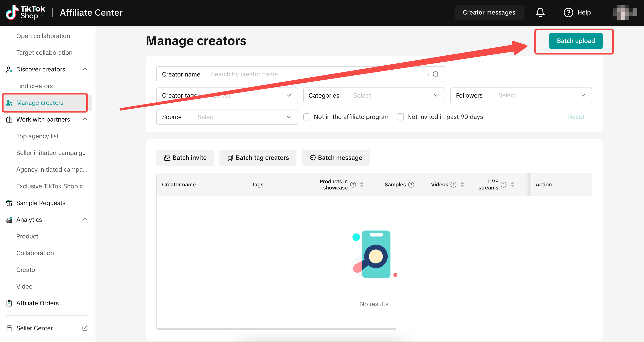The width and height of the screenshot is (644, 342).
Task: Click the Discover creators icon
Action: coord(9,69)
